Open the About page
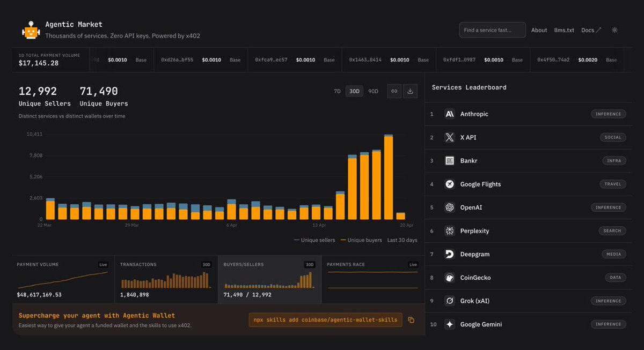The height and width of the screenshot is (350, 644). (539, 30)
